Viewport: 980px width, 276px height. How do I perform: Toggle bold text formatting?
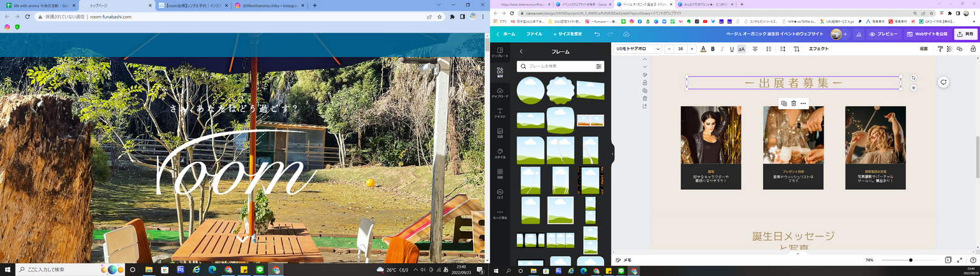[713, 49]
